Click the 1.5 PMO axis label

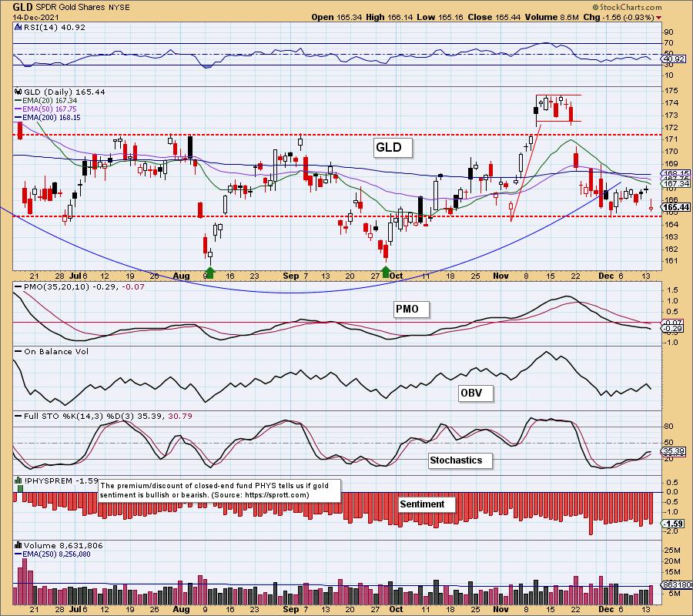pos(672,290)
